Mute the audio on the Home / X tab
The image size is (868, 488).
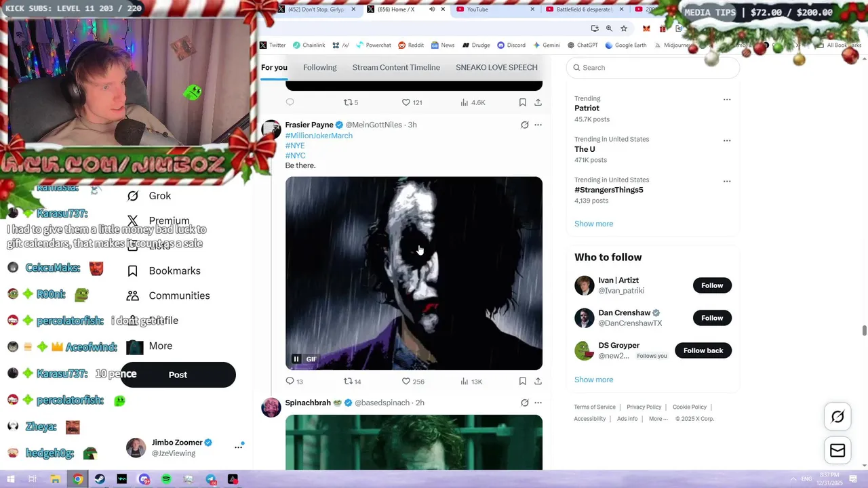pyautogui.click(x=432, y=9)
